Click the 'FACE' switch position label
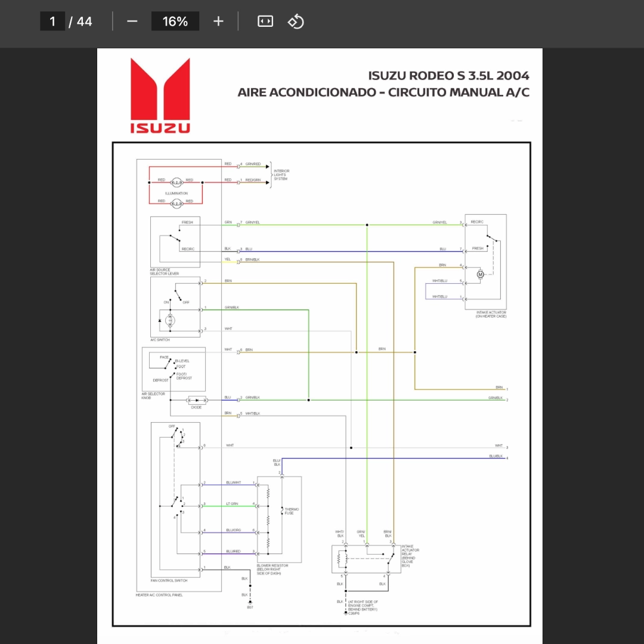 pyautogui.click(x=165, y=357)
